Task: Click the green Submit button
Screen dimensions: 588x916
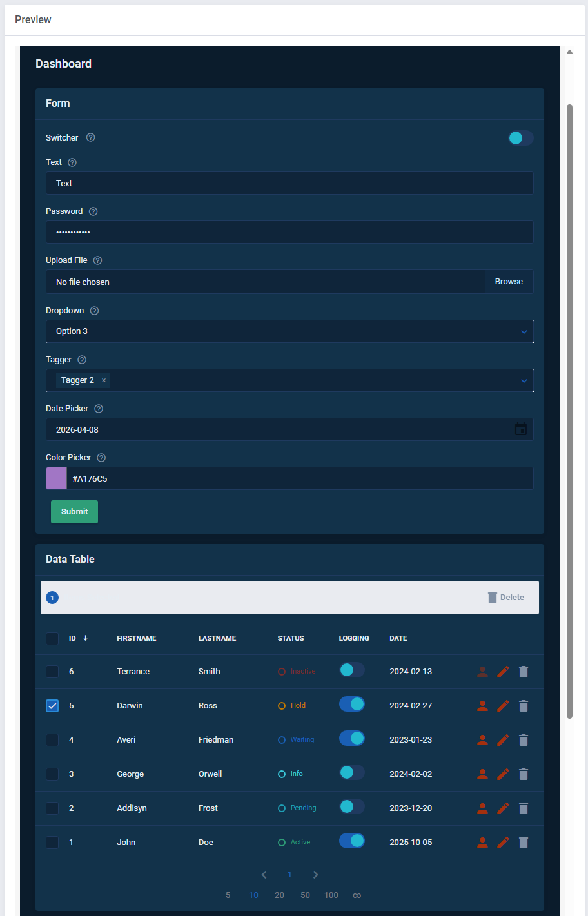Action: point(74,512)
